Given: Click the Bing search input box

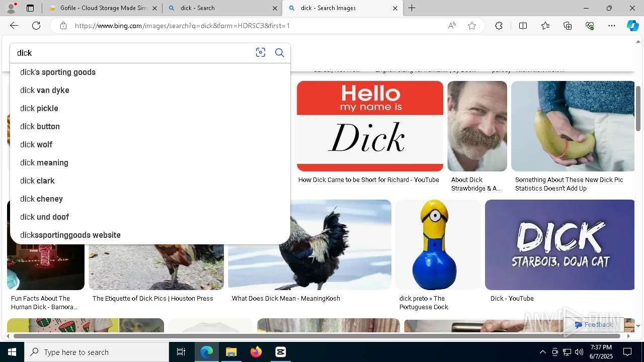Looking at the screenshot, I should 133,53.
